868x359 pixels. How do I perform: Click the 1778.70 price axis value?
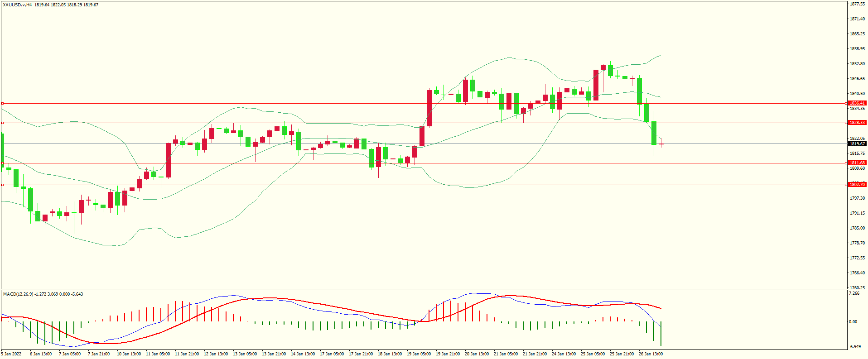857,243
